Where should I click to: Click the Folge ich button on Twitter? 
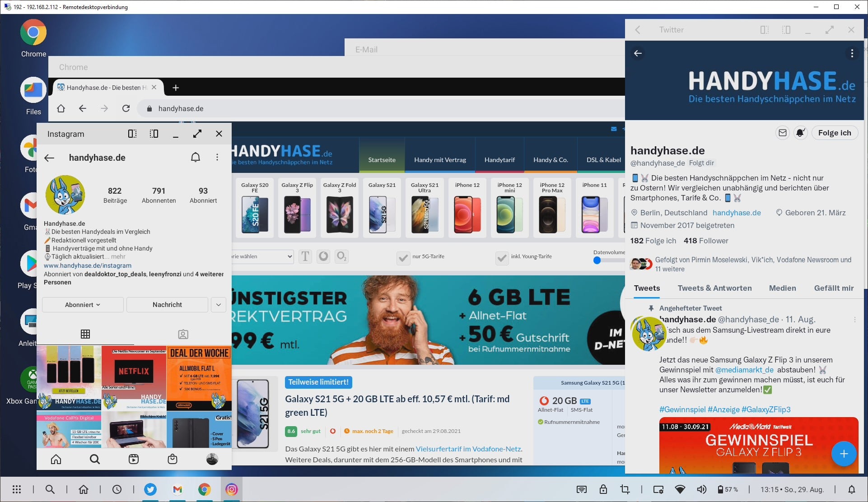(835, 133)
